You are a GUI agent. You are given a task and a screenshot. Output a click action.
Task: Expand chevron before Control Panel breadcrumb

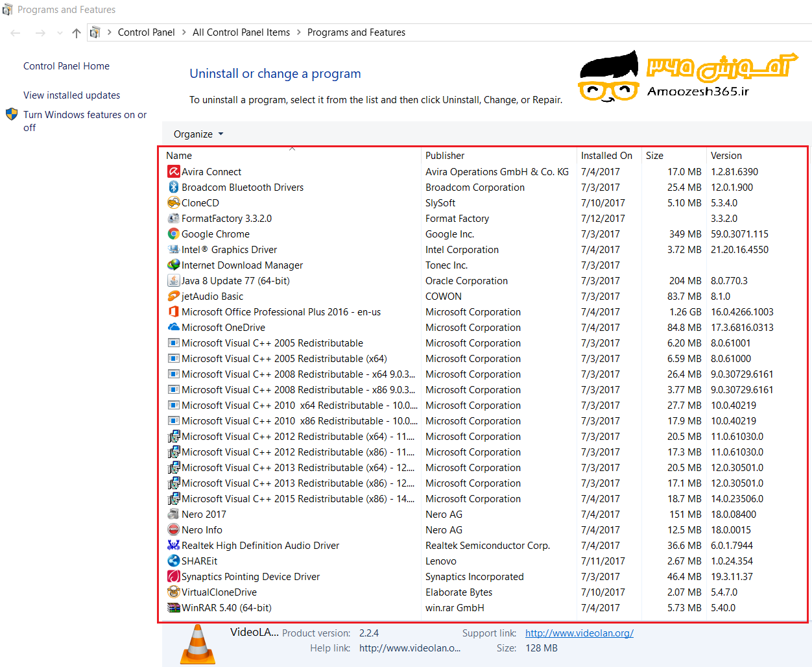click(x=110, y=32)
